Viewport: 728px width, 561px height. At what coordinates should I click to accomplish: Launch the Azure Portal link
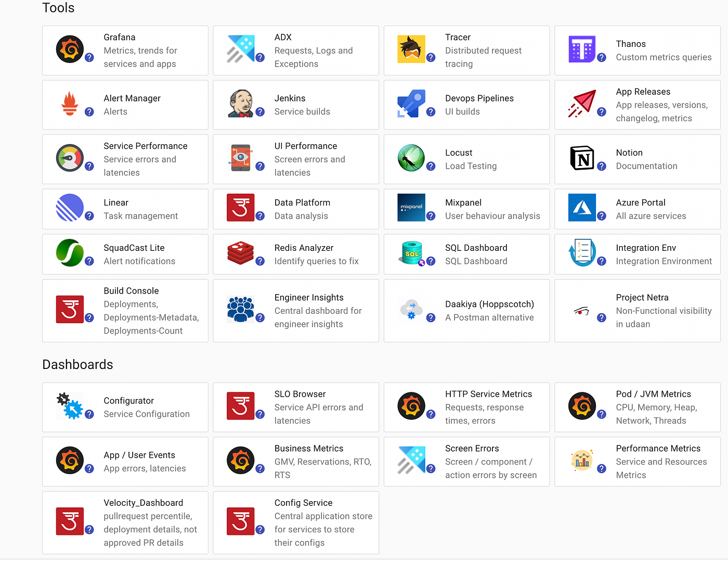[641, 202]
